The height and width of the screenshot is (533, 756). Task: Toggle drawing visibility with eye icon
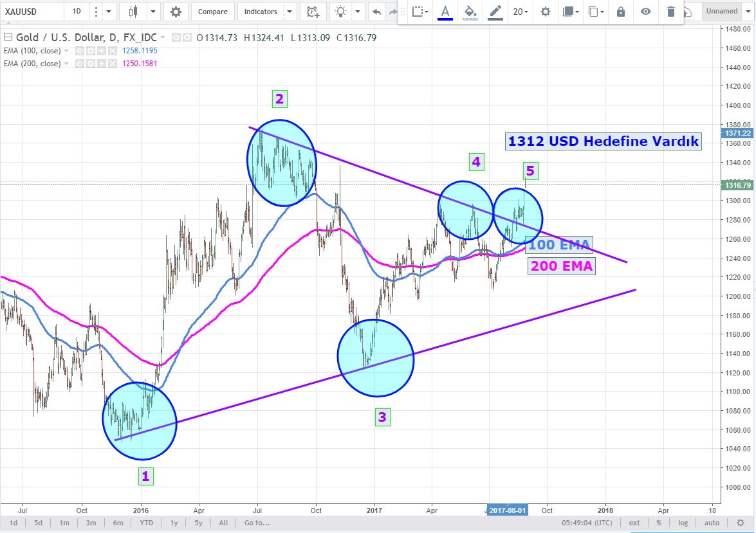tap(645, 12)
